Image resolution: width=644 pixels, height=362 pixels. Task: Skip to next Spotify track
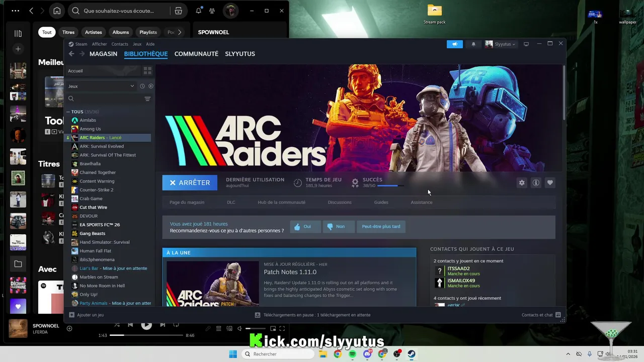(163, 325)
